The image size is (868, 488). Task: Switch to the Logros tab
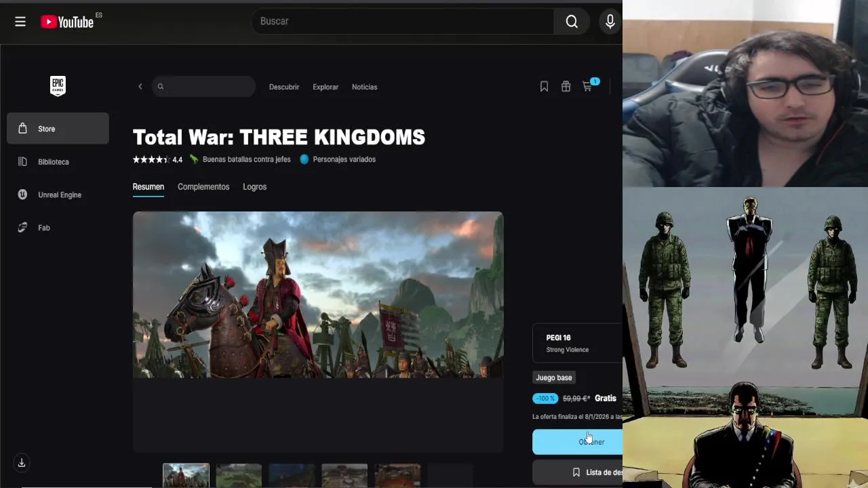point(254,187)
